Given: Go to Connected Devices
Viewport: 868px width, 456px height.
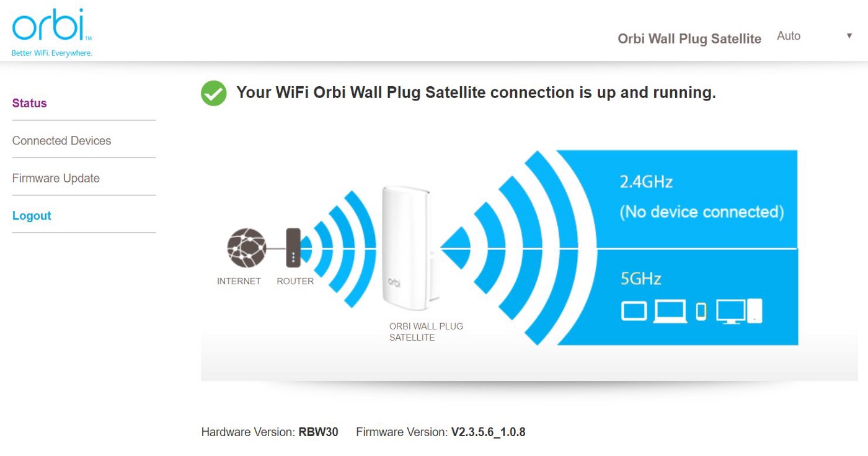Looking at the screenshot, I should [62, 141].
